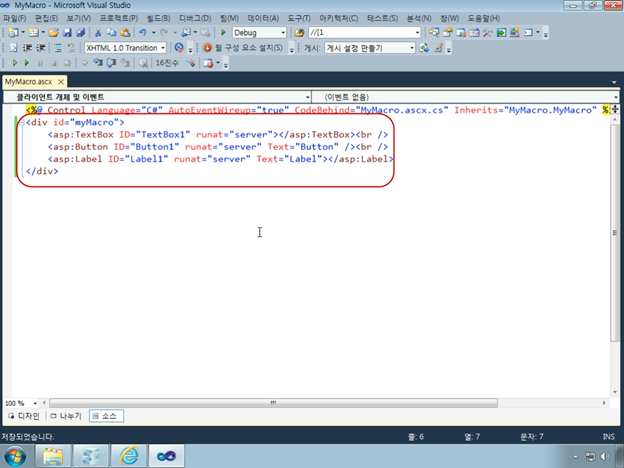Open the 디버그(D) menu
This screenshot has width=624, height=468.
click(195, 18)
